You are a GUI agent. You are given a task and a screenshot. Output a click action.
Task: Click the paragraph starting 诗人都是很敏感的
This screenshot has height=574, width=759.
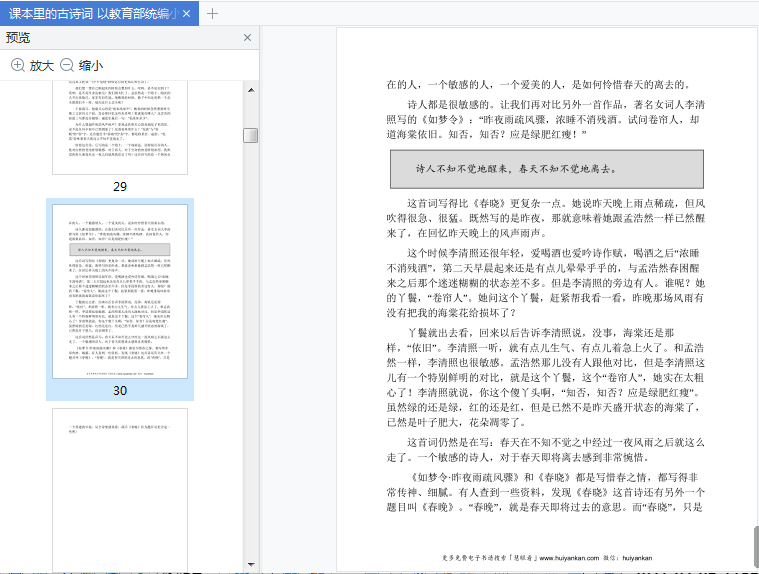546,119
